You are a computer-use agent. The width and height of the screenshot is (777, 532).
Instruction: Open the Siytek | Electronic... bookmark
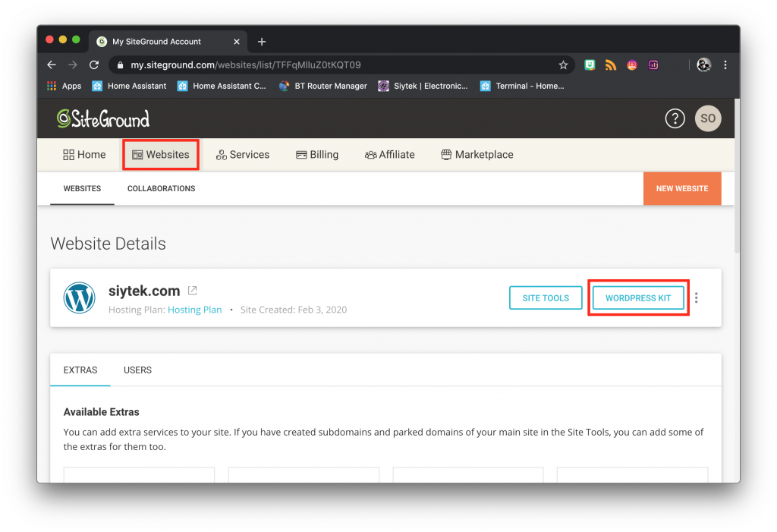point(423,86)
